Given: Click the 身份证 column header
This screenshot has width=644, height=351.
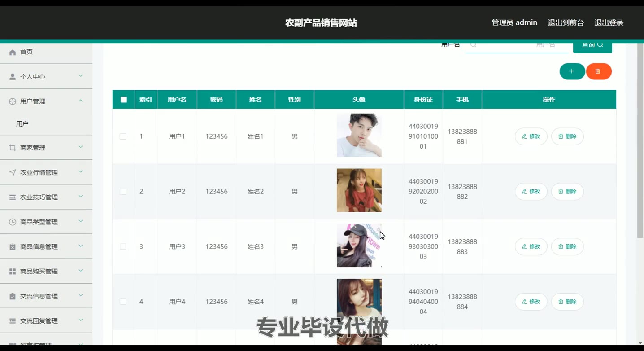Looking at the screenshot, I should [x=423, y=100].
